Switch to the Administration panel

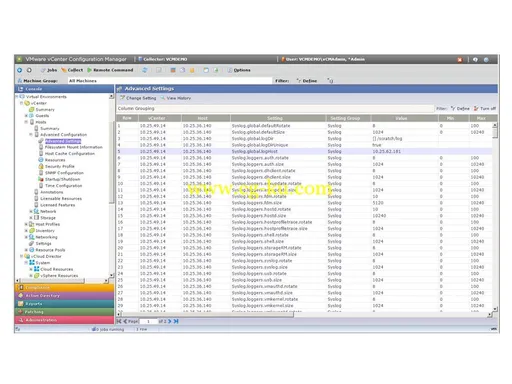64,320
